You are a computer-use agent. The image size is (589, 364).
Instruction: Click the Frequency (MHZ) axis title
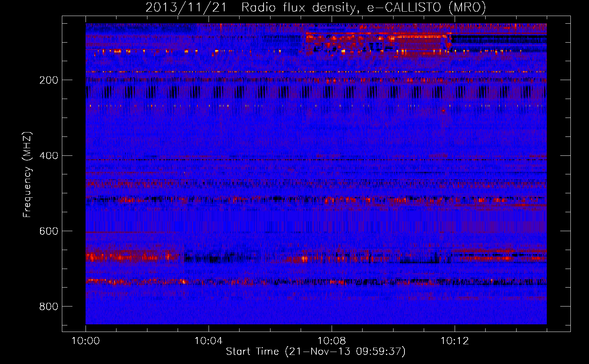[27, 175]
